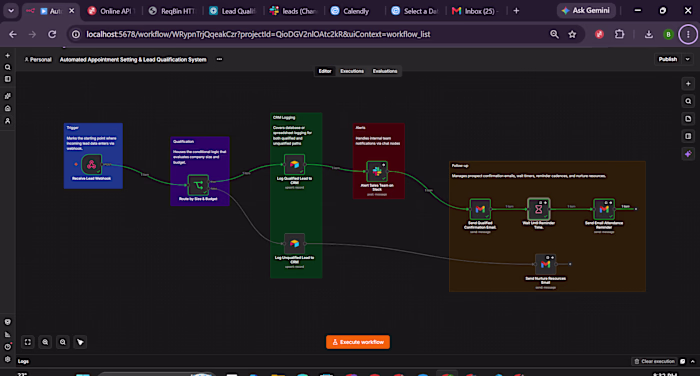Toggle the left sidebar panel icon

click(8, 79)
